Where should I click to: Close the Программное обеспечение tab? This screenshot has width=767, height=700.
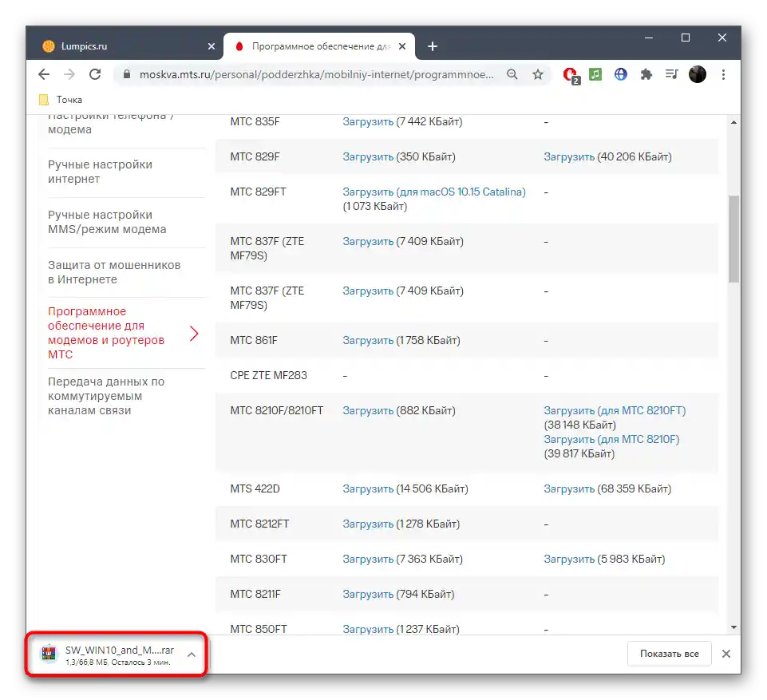click(402, 46)
